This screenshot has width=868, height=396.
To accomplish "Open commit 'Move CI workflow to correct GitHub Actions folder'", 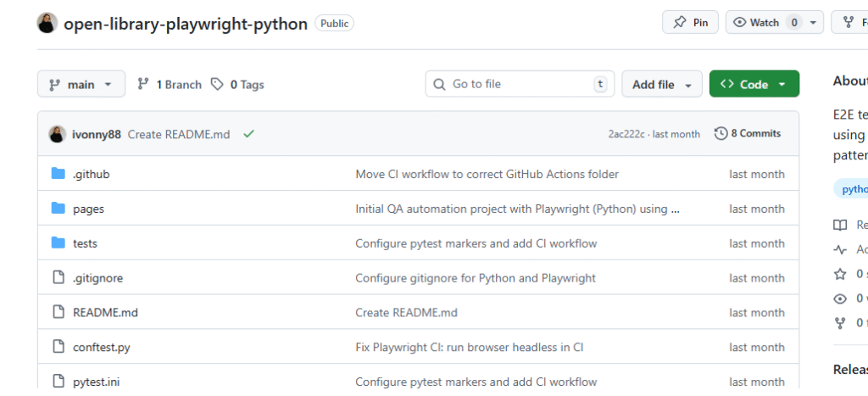I will pyautogui.click(x=487, y=174).
